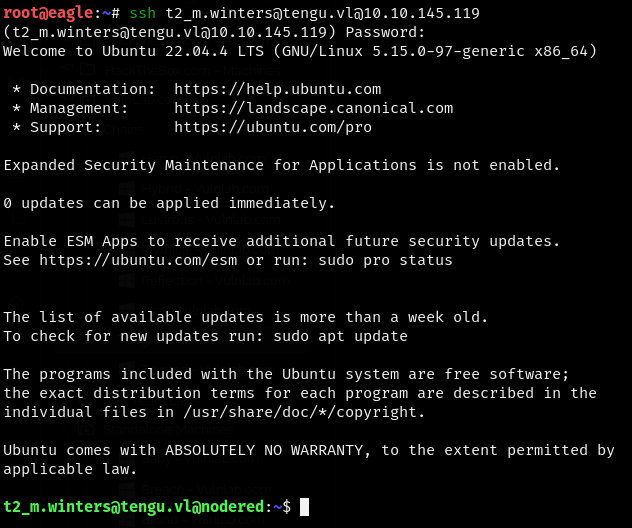Click the green "ssh" command word
Screen dimensions: 632x528
click(x=143, y=13)
